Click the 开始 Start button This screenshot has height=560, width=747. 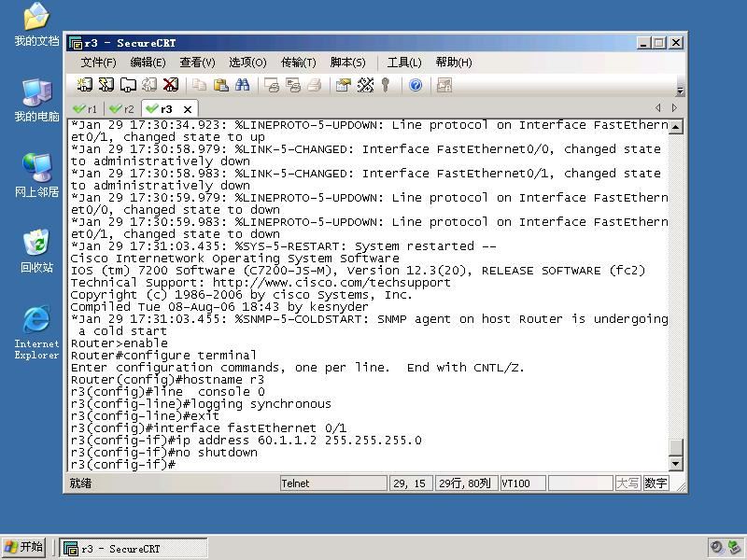24,547
